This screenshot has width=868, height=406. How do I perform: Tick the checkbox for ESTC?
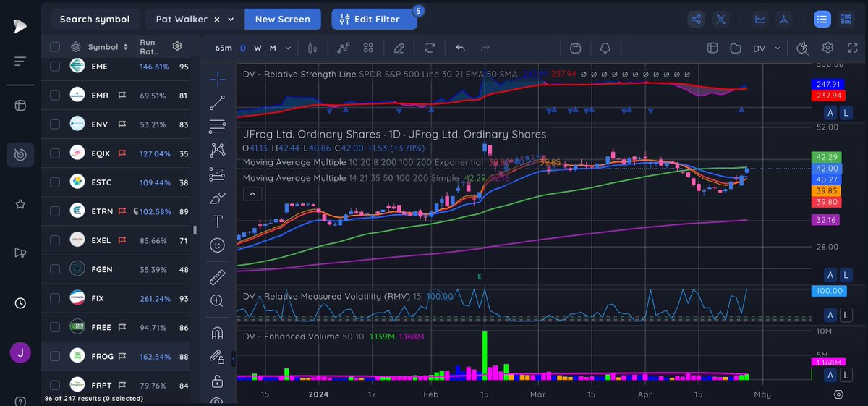pyautogui.click(x=55, y=182)
